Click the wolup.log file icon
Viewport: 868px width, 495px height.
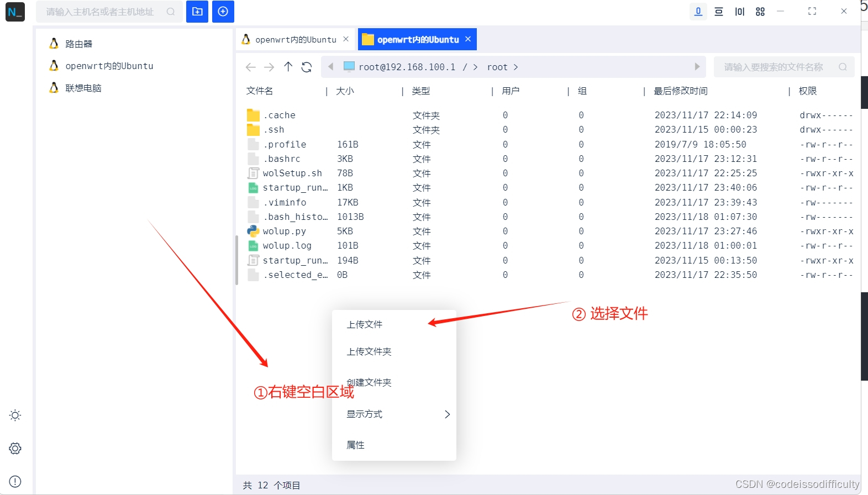(253, 245)
